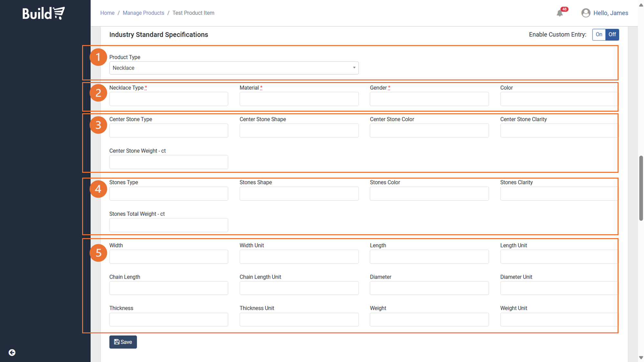644x362 pixels.
Task: Switch Custom Entry to Off
Action: pos(612,34)
